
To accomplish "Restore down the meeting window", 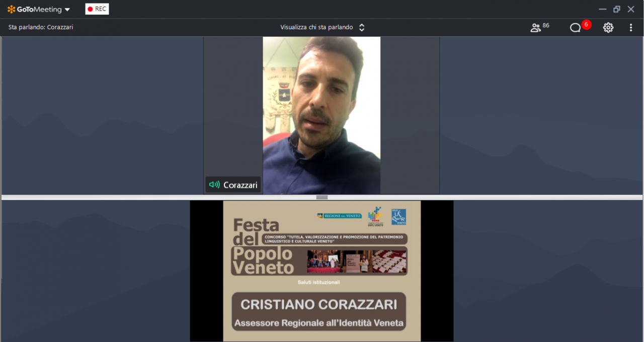I will pyautogui.click(x=617, y=9).
